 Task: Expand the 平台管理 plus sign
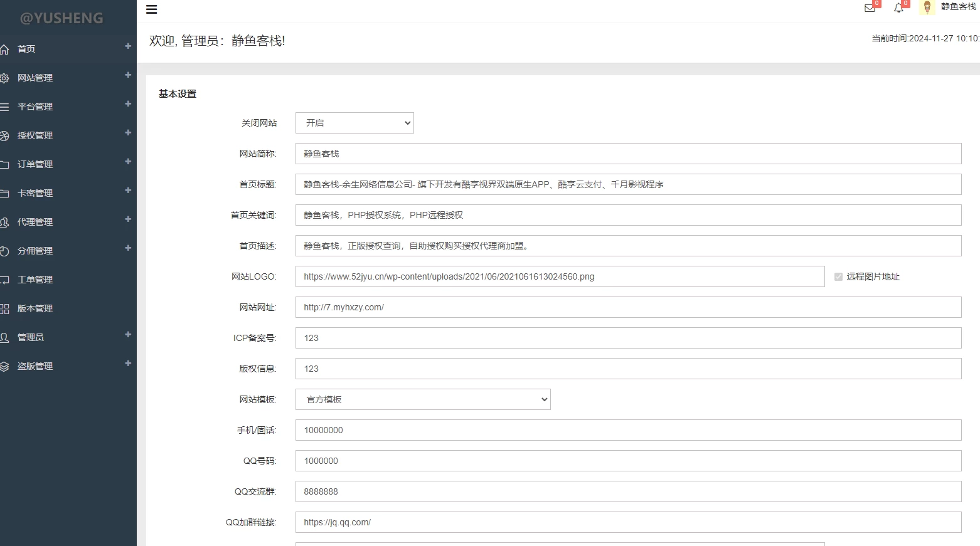[128, 104]
